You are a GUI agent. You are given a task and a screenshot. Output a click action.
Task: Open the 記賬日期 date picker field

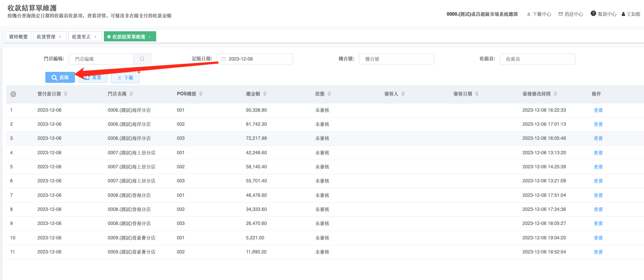tap(255, 59)
